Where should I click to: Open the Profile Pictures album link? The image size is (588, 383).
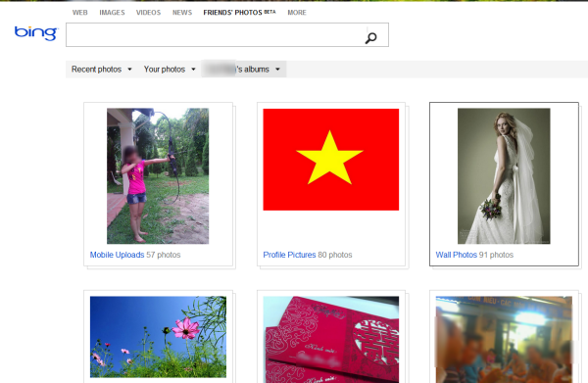(x=289, y=255)
